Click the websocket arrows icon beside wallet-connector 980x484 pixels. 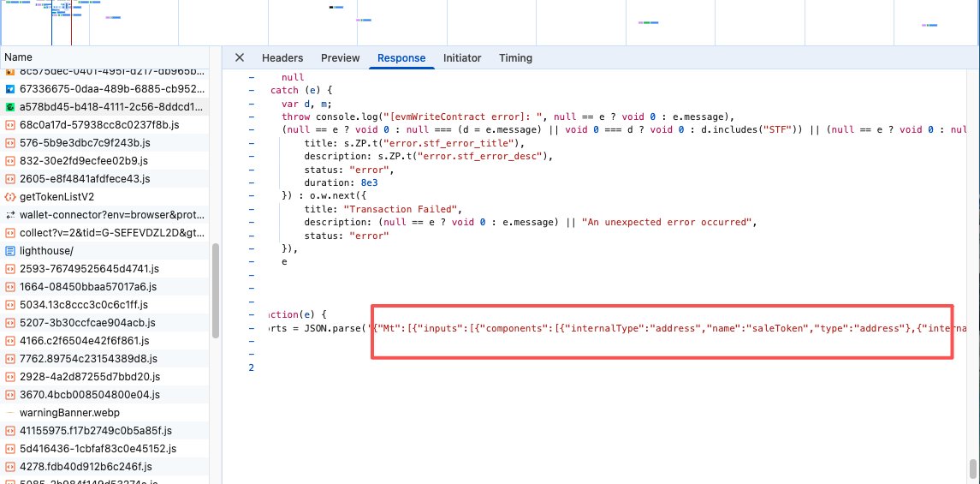(x=10, y=215)
